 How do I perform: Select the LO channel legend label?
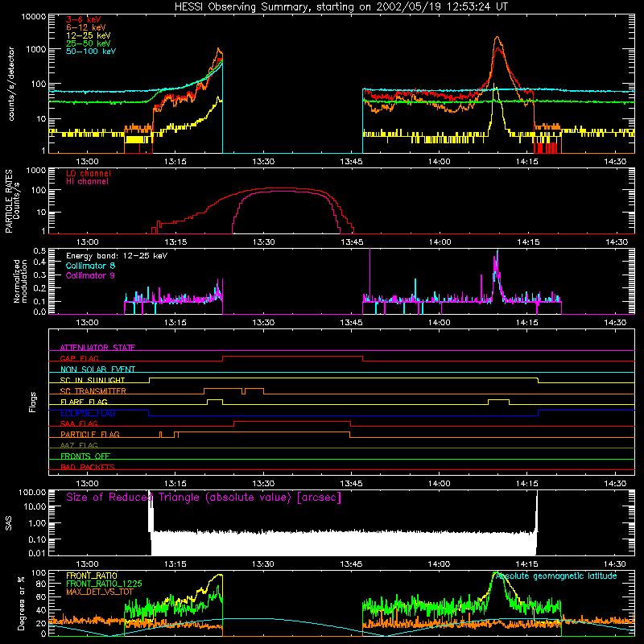(89, 173)
